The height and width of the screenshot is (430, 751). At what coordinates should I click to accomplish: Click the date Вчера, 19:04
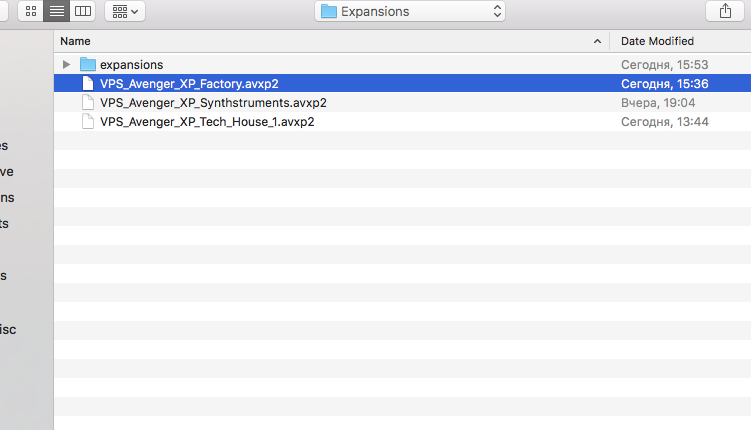658,103
